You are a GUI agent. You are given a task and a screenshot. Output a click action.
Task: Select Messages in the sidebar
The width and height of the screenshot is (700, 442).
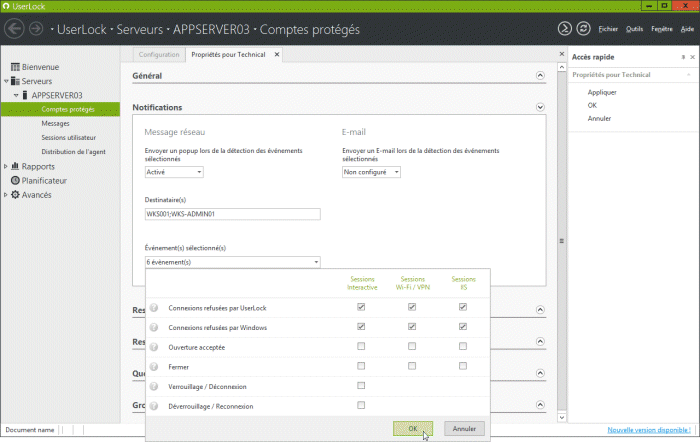point(55,123)
